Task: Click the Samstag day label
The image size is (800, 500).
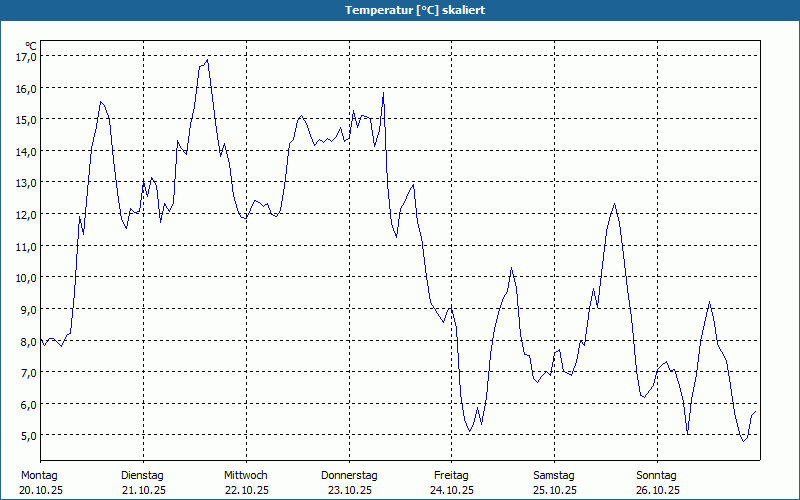Action: point(554,476)
